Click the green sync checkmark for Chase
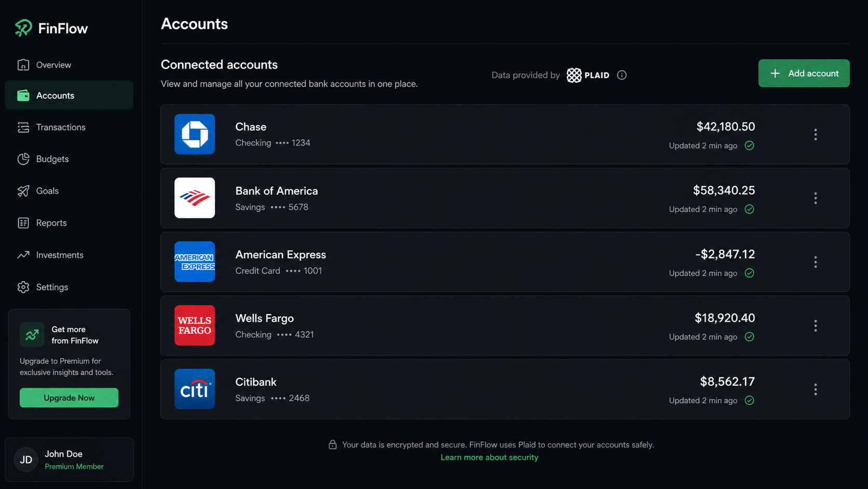868x489 pixels. click(x=749, y=146)
